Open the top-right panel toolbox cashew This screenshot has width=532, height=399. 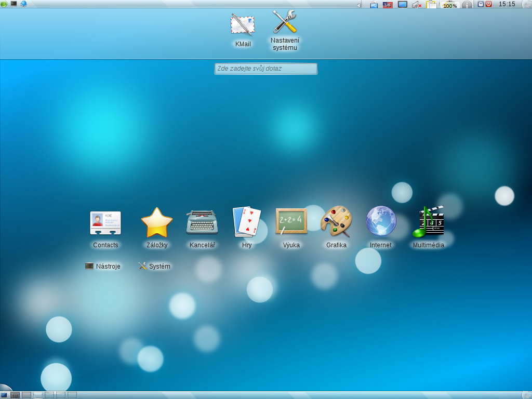tap(528, 4)
